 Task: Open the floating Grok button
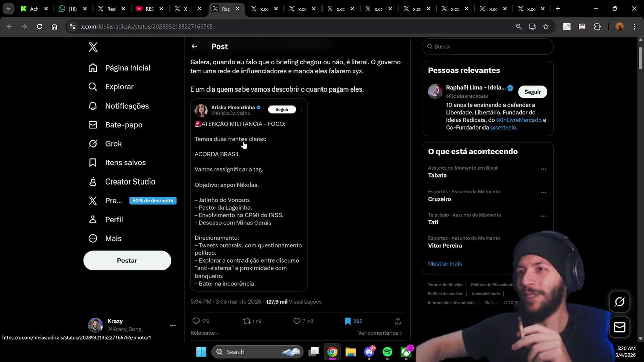click(x=620, y=302)
